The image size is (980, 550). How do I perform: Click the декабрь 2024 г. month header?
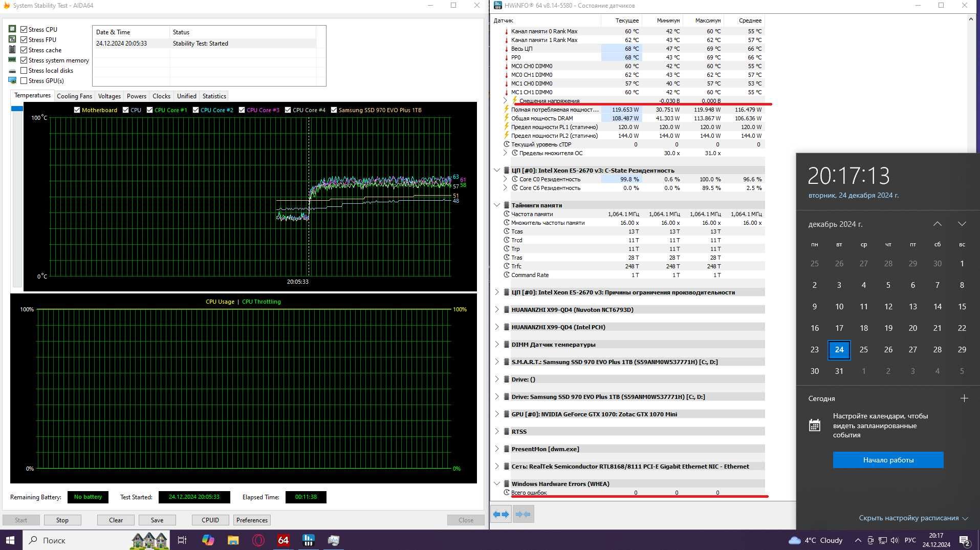pyautogui.click(x=835, y=224)
